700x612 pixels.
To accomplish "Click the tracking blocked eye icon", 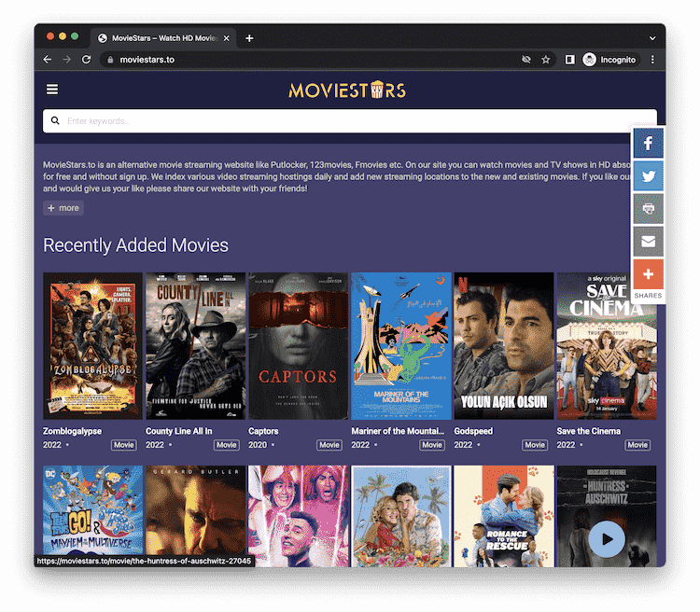I will tap(526, 60).
